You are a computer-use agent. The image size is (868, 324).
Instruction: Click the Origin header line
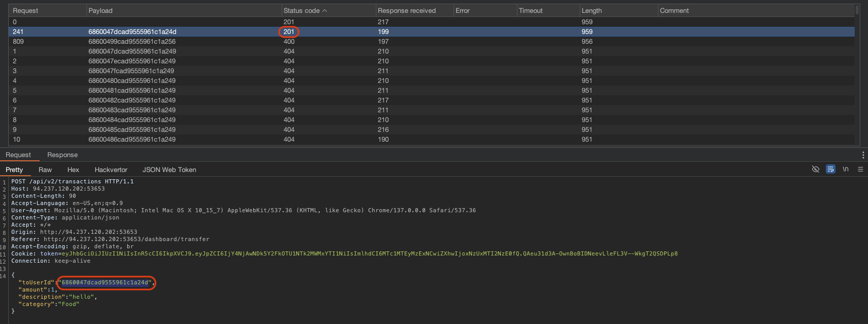coord(74,232)
